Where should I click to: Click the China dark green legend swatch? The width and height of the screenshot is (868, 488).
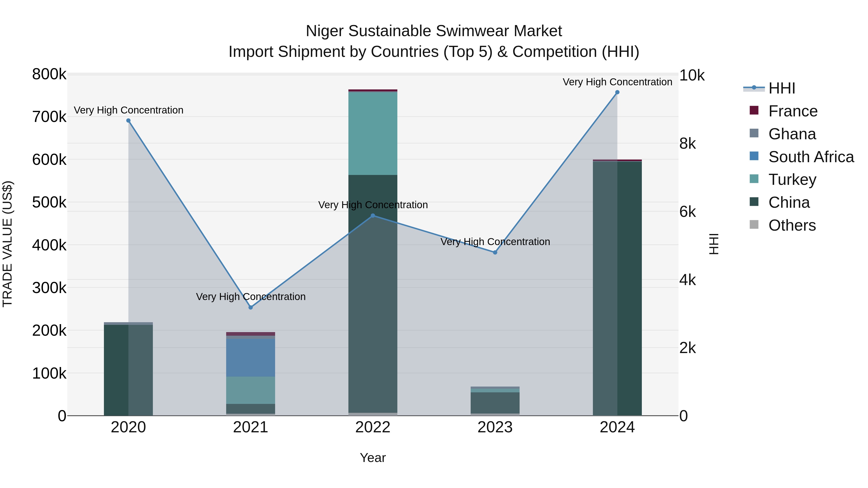[754, 201]
